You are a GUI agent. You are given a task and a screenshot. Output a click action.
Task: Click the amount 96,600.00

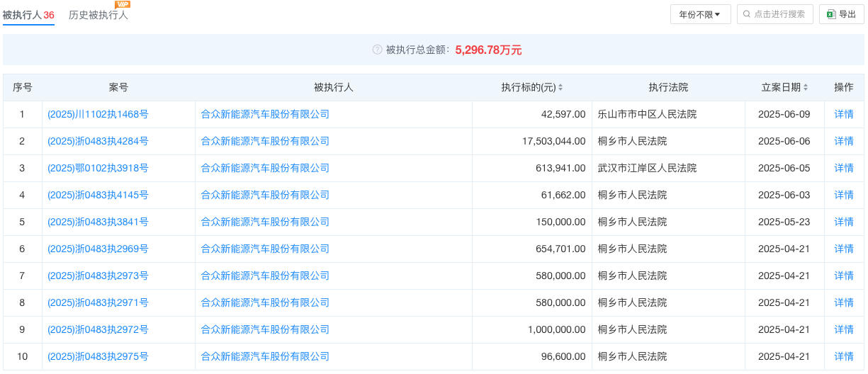[x=563, y=356]
